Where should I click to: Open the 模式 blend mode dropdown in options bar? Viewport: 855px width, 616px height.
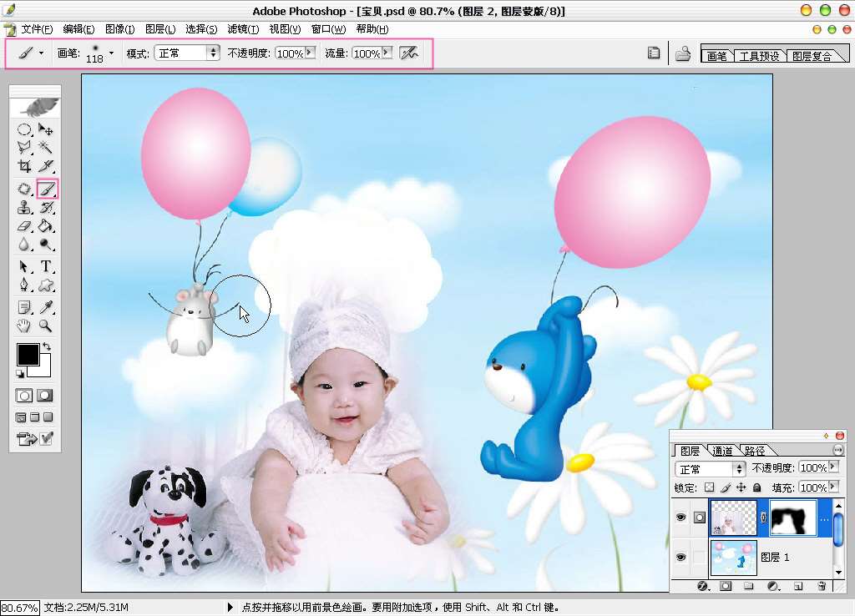click(213, 53)
